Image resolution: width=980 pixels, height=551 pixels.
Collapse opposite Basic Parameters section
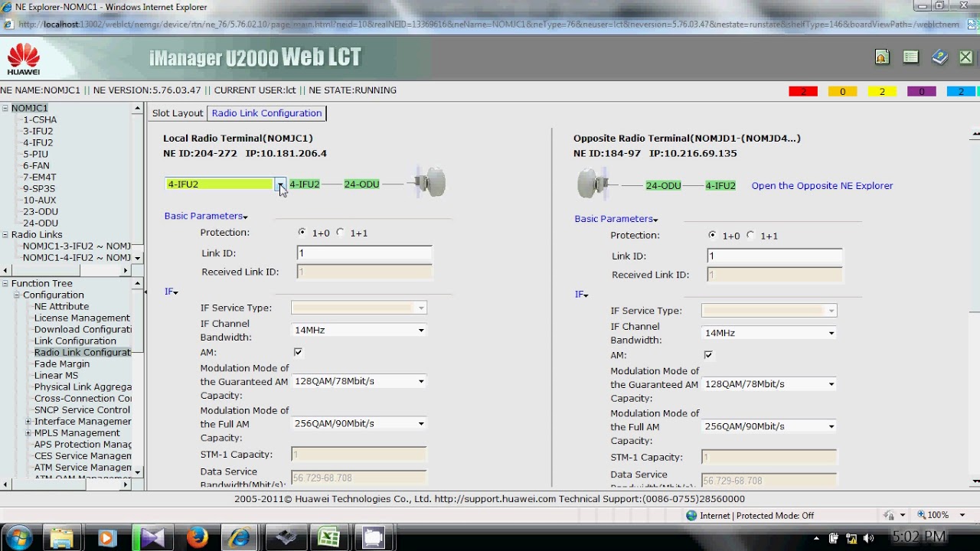pyautogui.click(x=616, y=219)
